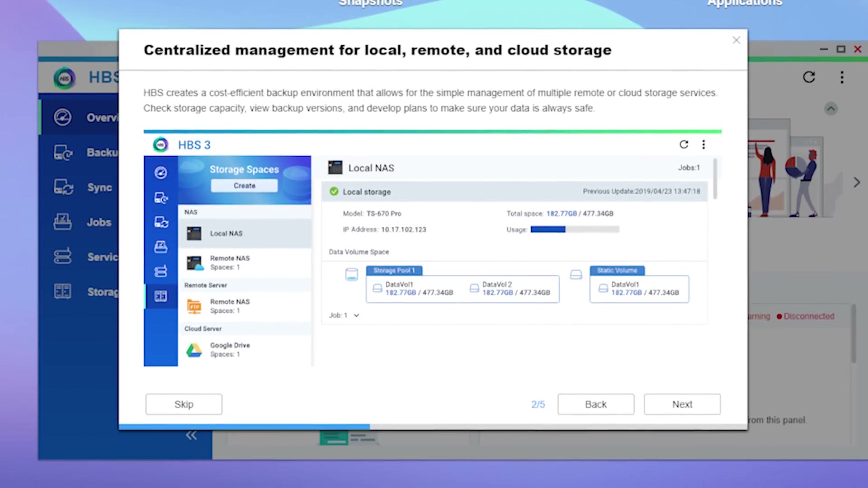Click the Previous Update timestamp

pos(641,192)
